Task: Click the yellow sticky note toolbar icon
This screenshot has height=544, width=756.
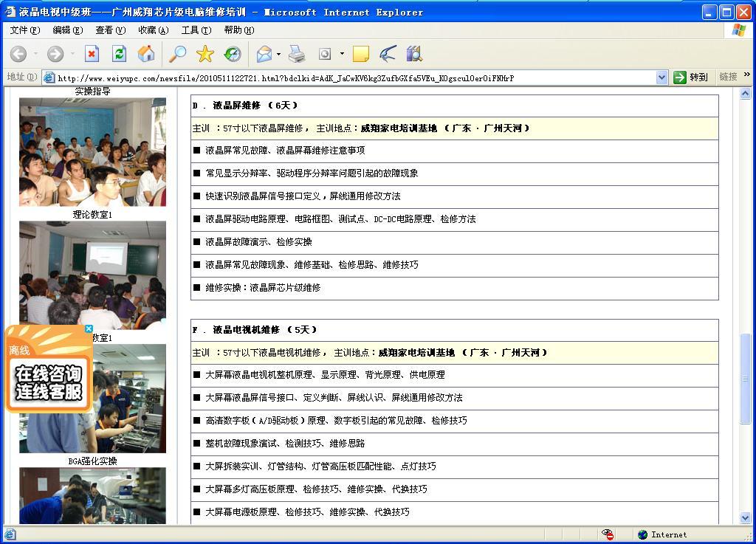Action: tap(361, 54)
